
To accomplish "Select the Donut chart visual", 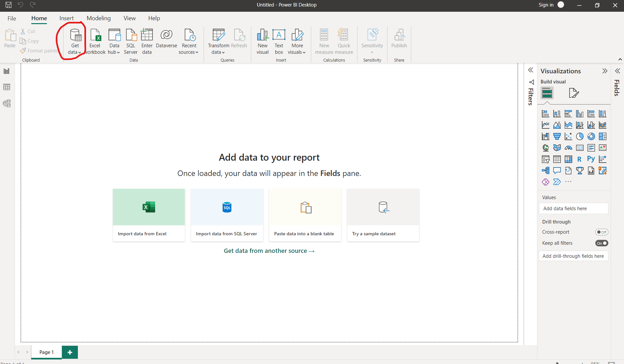I will (x=591, y=137).
